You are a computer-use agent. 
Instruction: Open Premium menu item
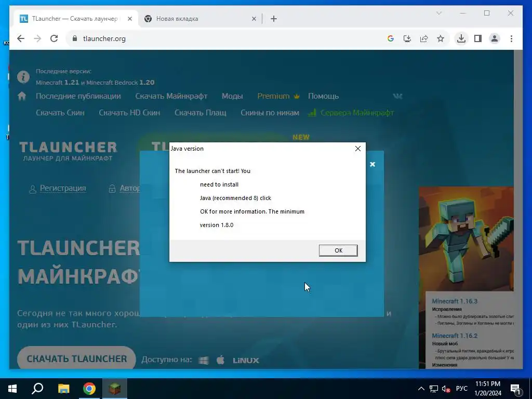tap(278, 96)
